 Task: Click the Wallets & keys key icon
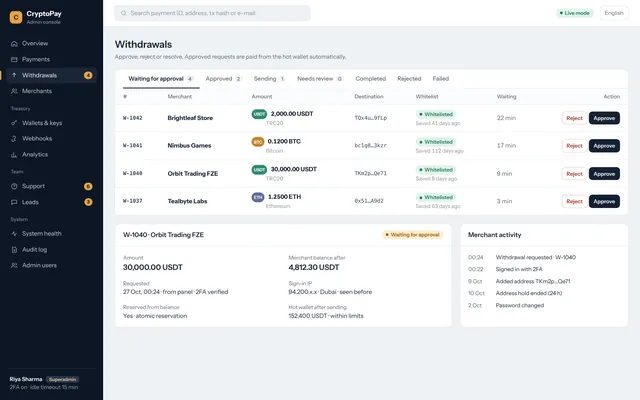14,123
